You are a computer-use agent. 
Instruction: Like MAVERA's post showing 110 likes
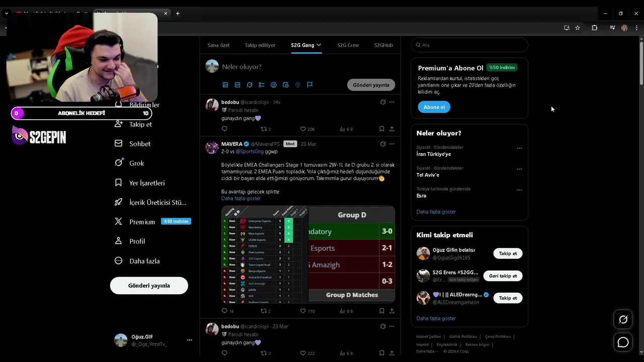(303, 311)
